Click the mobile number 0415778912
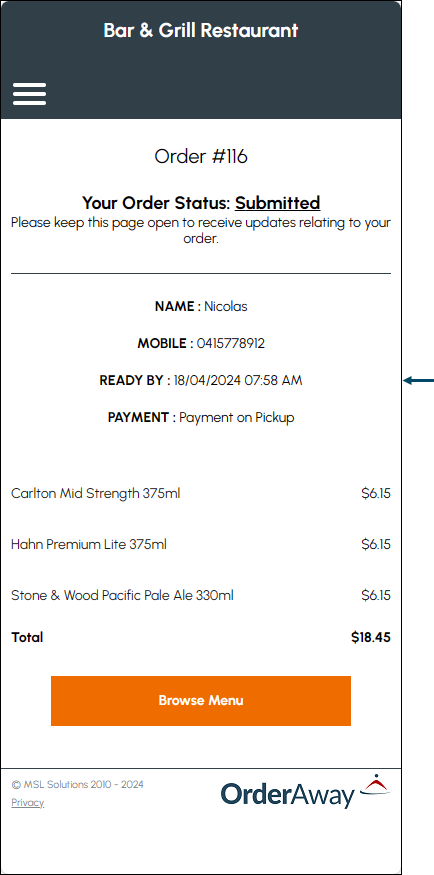434x875 pixels. tap(231, 343)
